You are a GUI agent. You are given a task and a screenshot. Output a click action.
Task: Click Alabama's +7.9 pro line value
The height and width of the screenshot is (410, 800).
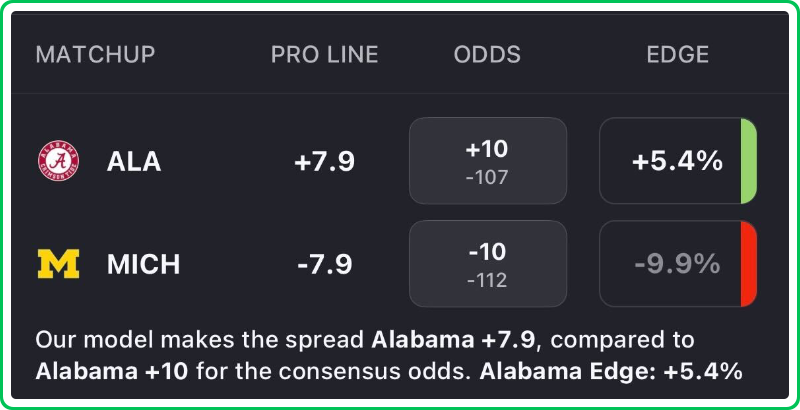click(x=324, y=162)
